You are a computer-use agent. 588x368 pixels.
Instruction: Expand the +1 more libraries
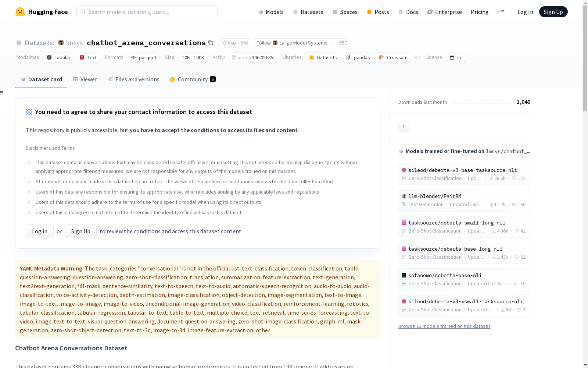418,57
